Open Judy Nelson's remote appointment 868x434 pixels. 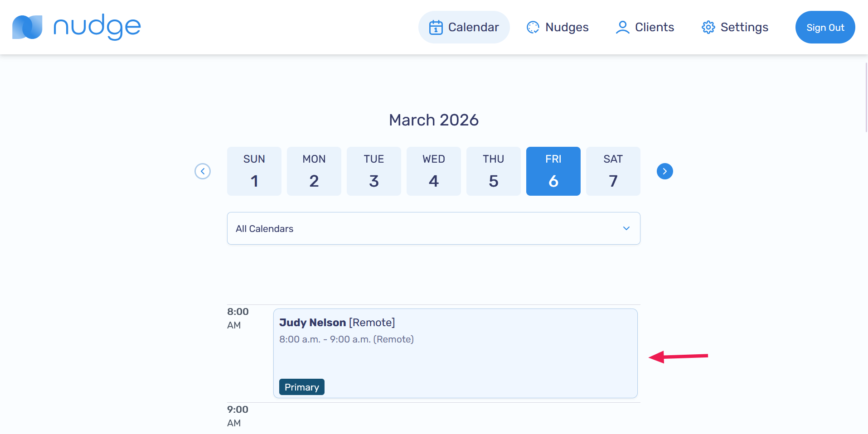[x=455, y=353]
